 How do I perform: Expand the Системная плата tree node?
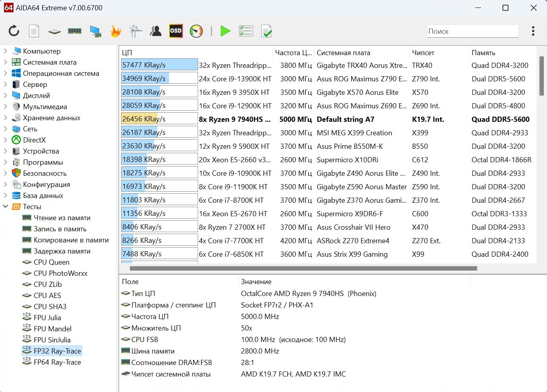[6, 62]
